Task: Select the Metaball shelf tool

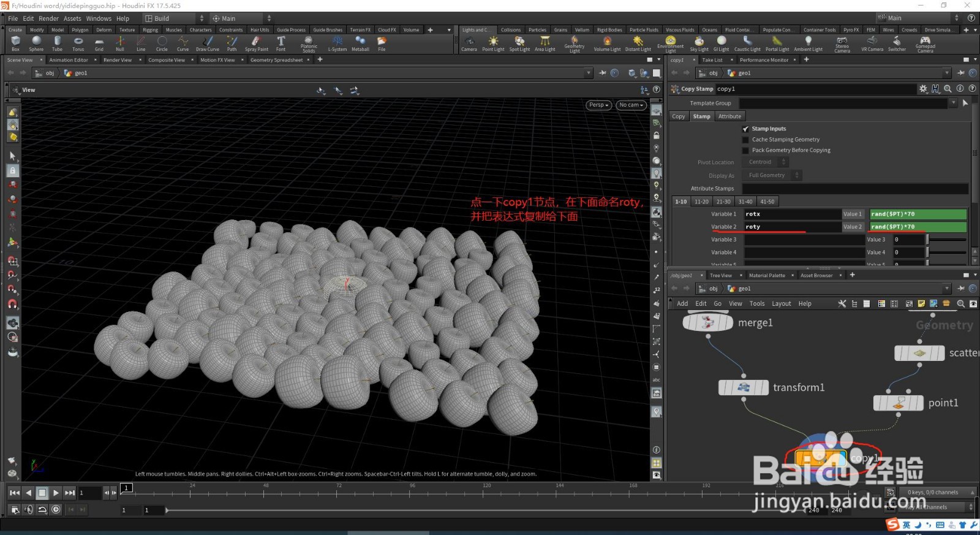Action: [360, 44]
